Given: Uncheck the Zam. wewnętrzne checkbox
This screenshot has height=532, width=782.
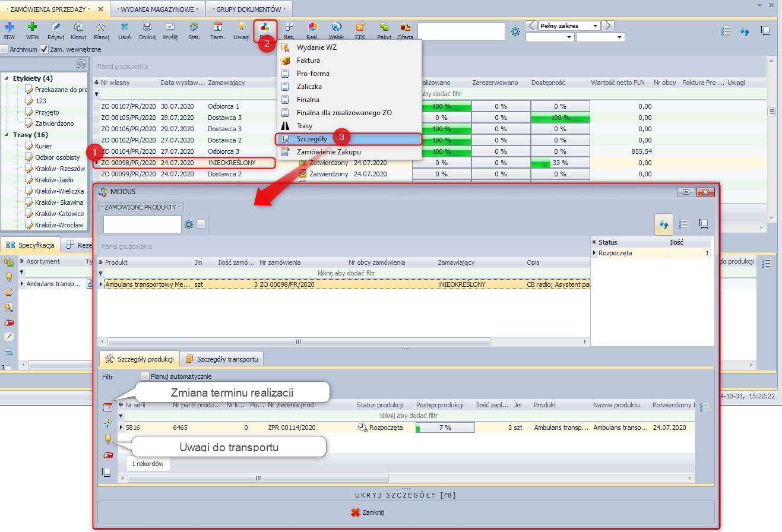Looking at the screenshot, I should [45, 49].
